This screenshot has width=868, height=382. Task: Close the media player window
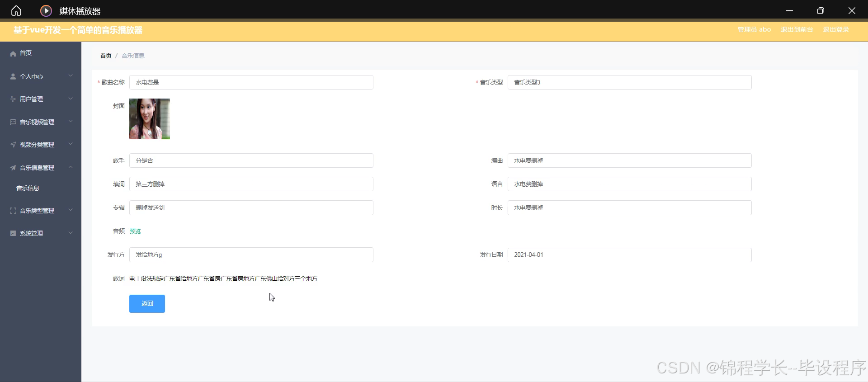coord(852,10)
